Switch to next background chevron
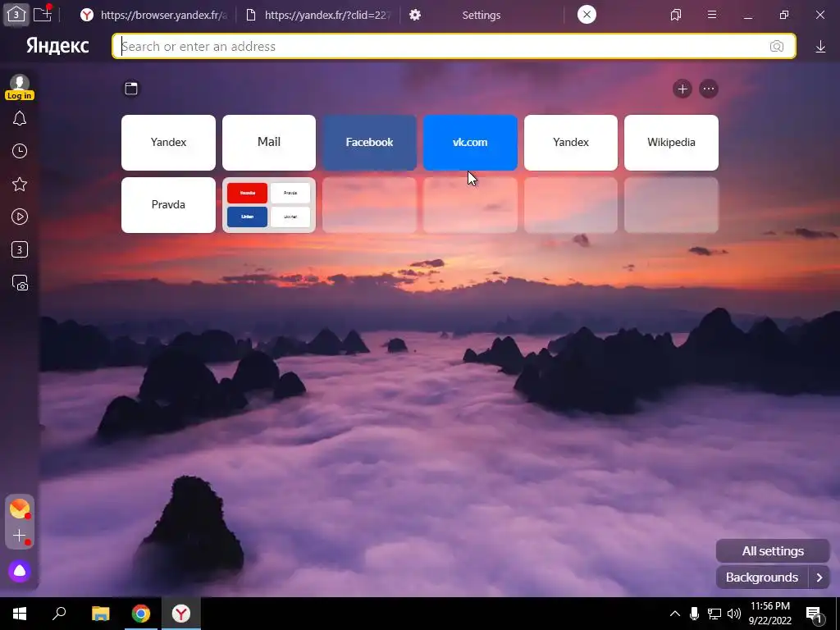The width and height of the screenshot is (840, 630). pyautogui.click(x=819, y=577)
